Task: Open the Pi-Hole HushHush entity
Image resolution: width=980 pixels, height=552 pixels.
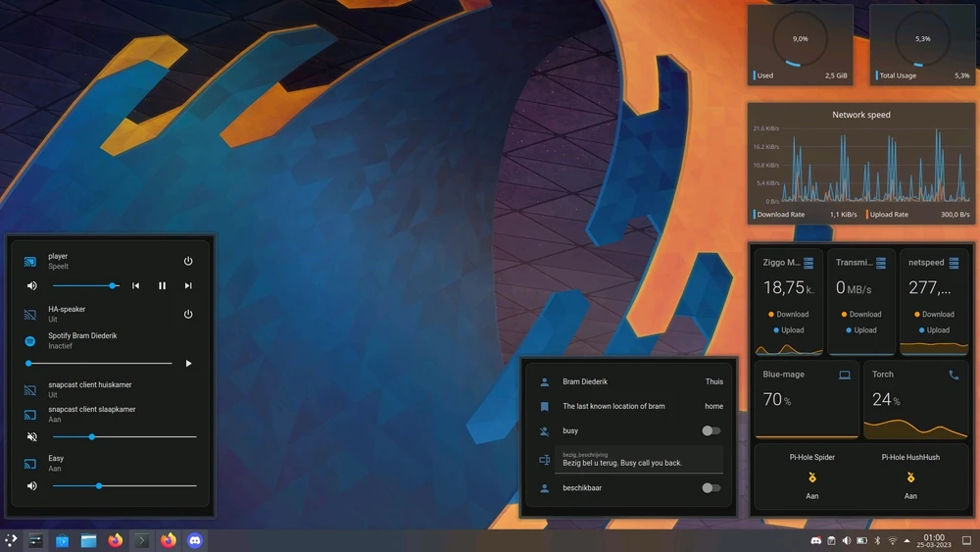Action: tap(910, 477)
